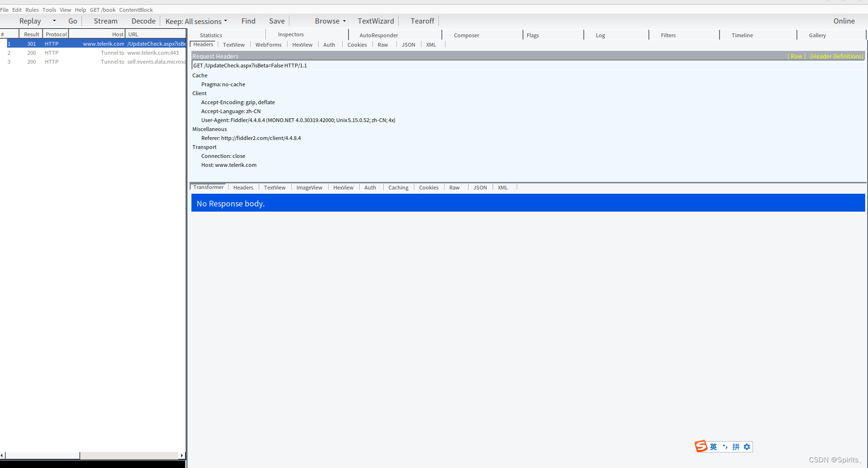Click the Replay toolbar button
Screen dimensions: 868x468
coord(30,21)
